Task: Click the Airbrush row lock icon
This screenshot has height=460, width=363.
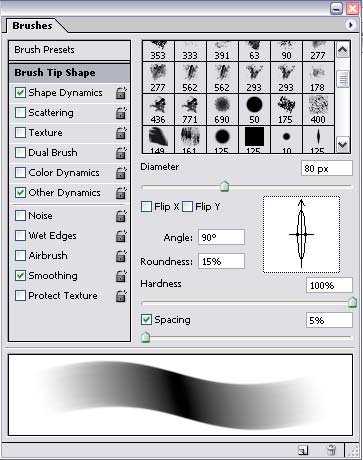Action: (x=121, y=256)
